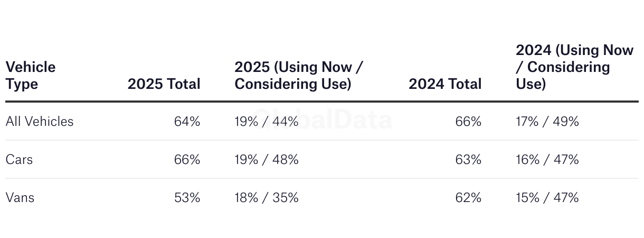
Task: Select Cars 2025 Total value 66%
Action: 187,159
